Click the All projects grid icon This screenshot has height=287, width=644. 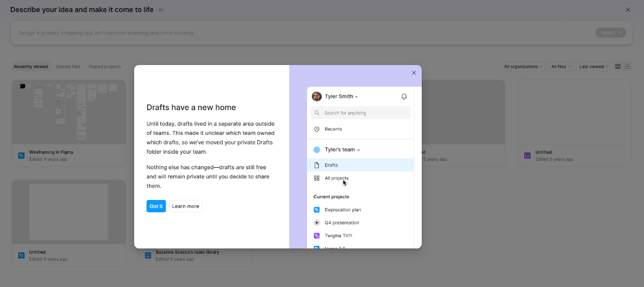pyautogui.click(x=317, y=178)
